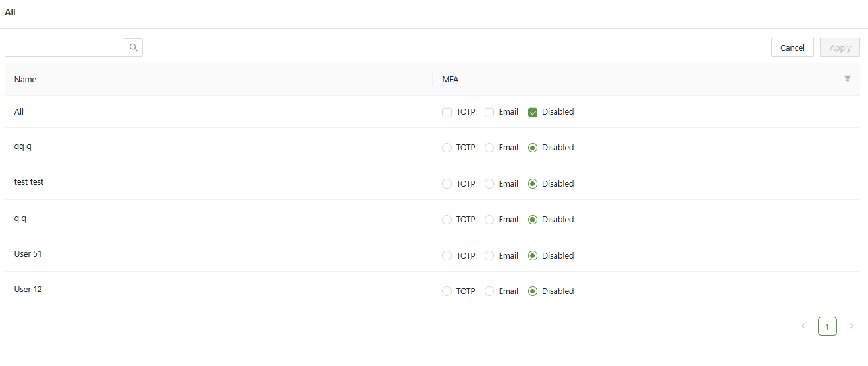The height and width of the screenshot is (366, 868).
Task: Uncheck Disabled checkbox in All row
Action: click(533, 113)
